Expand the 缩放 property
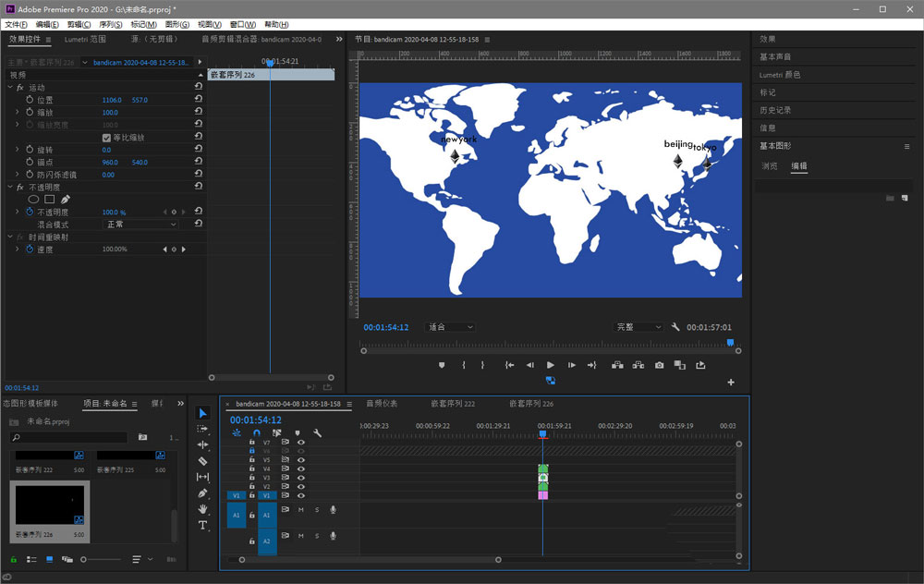The width and height of the screenshot is (924, 584). pos(17,113)
